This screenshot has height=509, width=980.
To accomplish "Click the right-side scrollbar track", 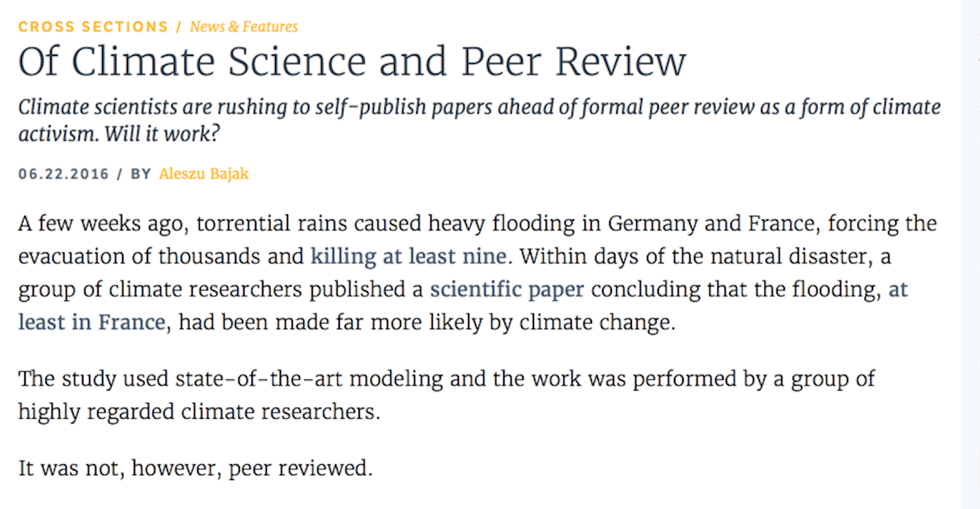I will point(971,254).
